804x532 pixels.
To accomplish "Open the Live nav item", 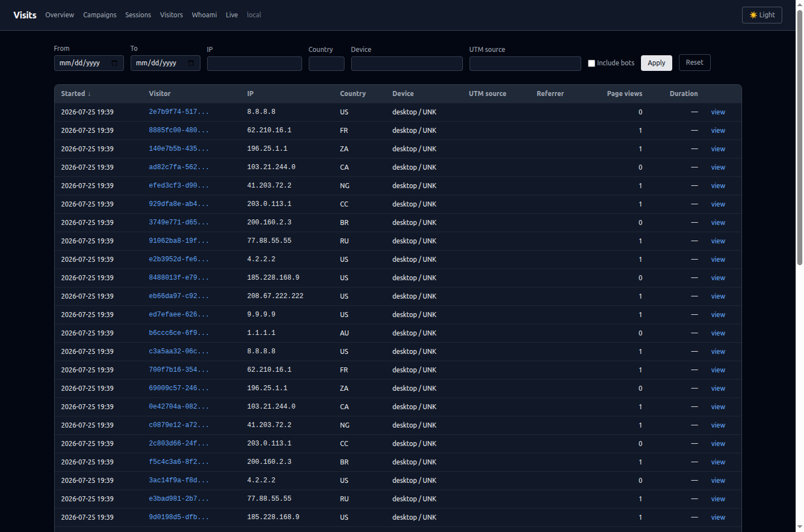I will pos(232,15).
